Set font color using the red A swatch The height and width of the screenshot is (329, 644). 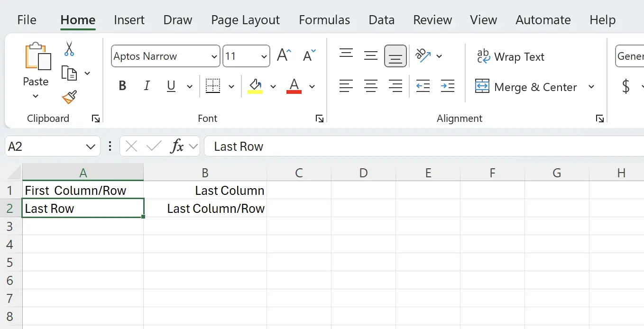click(x=294, y=86)
